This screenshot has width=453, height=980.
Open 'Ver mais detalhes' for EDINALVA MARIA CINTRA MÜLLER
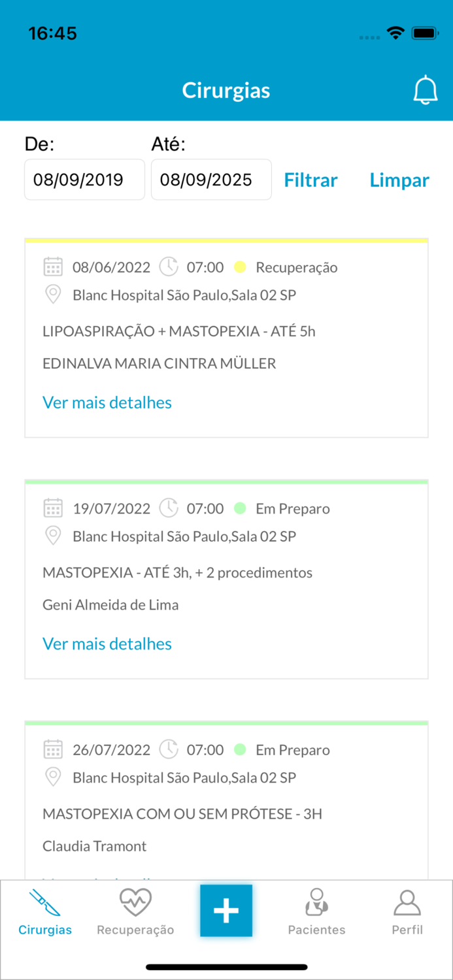coord(107,402)
